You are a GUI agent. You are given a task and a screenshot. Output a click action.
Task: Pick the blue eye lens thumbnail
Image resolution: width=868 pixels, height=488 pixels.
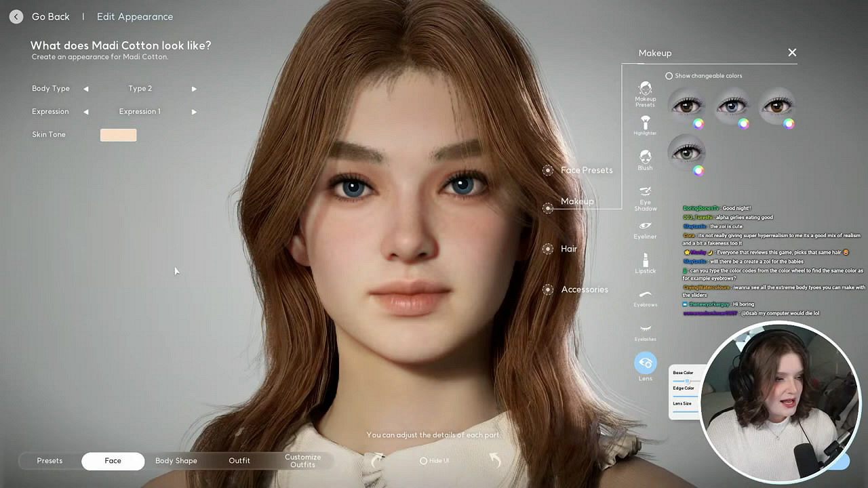tap(732, 106)
